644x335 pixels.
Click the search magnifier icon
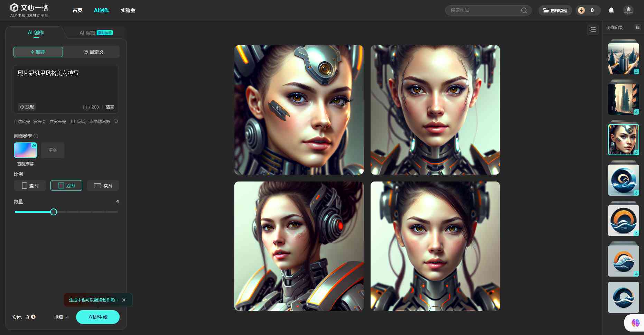click(x=524, y=10)
